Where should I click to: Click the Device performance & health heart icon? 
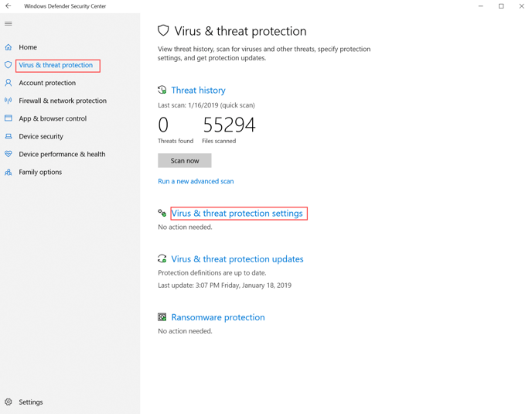(x=9, y=154)
